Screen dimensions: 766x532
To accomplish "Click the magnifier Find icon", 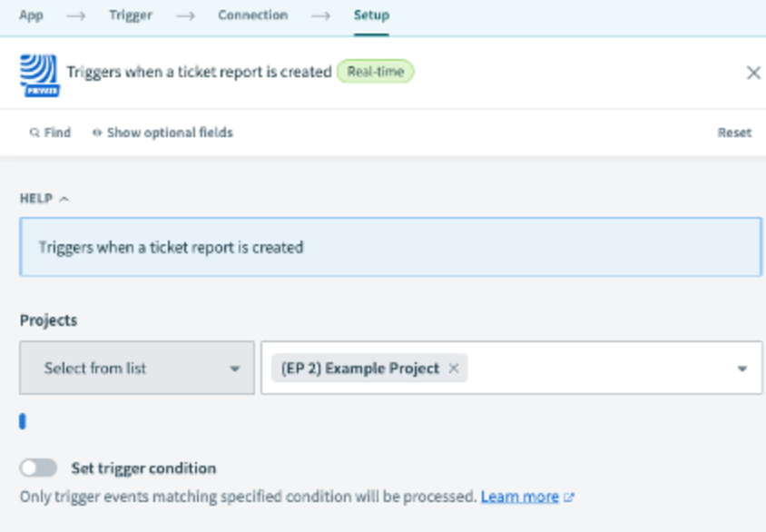I will 34,133.
